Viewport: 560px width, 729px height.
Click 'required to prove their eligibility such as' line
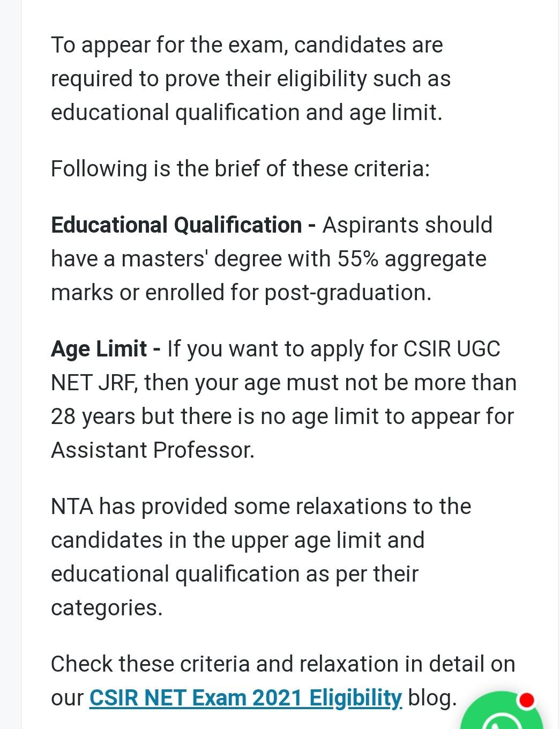tap(250, 79)
